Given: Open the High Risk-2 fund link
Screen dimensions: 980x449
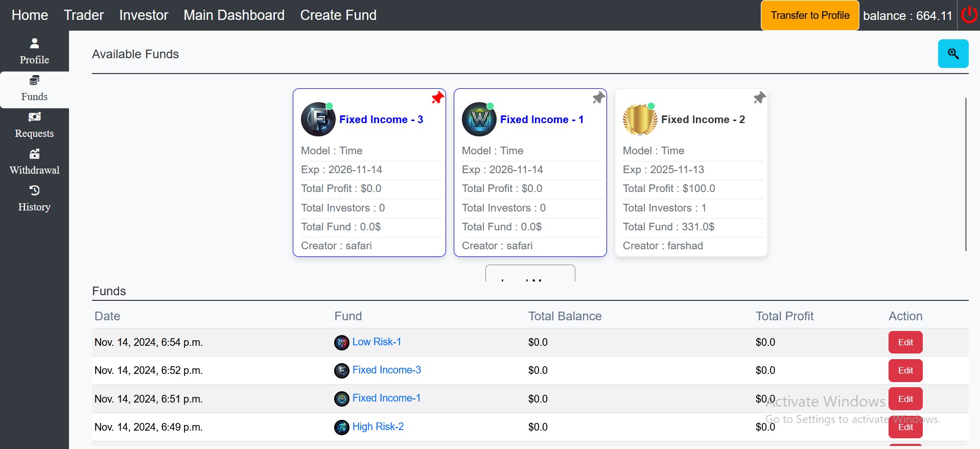Looking at the screenshot, I should [x=378, y=427].
